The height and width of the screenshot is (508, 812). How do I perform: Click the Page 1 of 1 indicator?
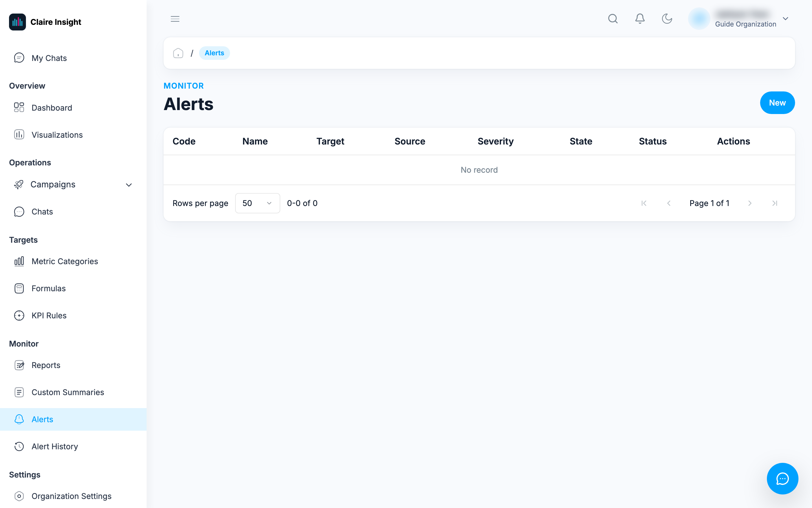pos(709,203)
